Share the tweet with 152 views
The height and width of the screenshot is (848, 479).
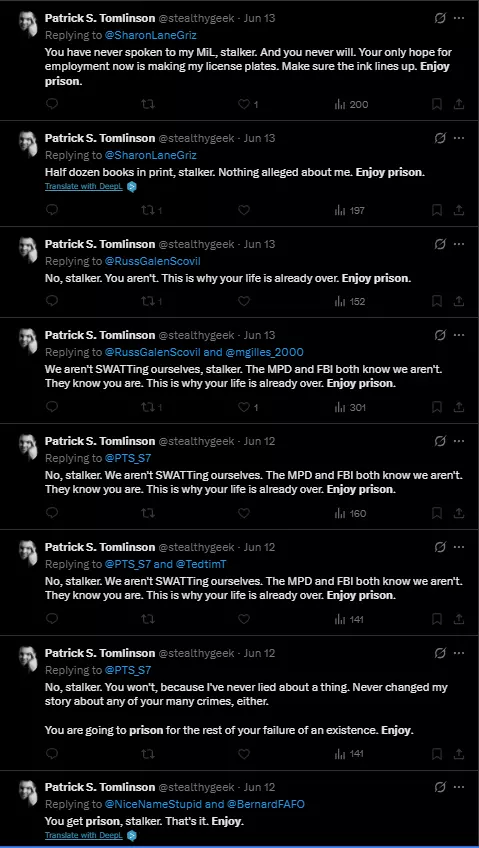point(458,301)
